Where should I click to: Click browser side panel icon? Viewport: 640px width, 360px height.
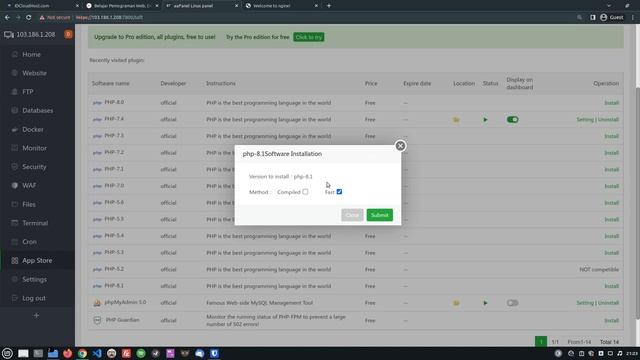coord(593,18)
